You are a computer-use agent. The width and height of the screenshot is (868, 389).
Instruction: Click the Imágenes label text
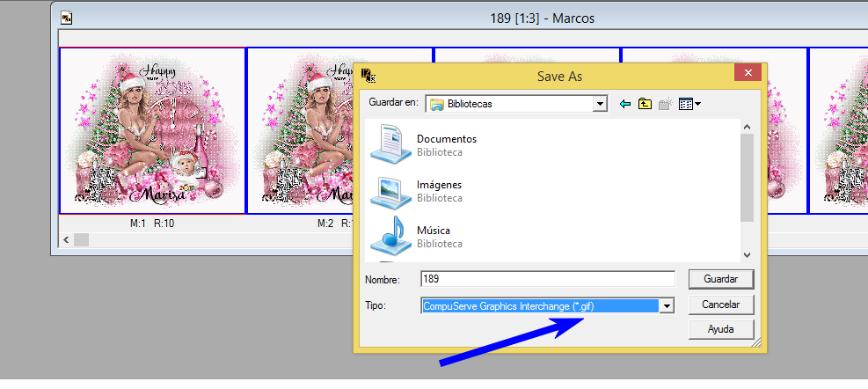(x=439, y=185)
